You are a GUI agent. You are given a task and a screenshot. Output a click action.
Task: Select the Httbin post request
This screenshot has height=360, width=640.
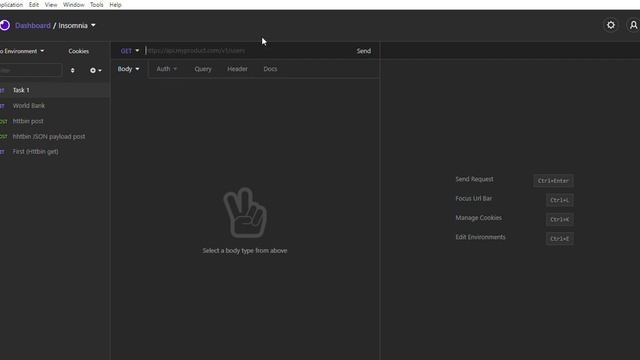point(55,121)
